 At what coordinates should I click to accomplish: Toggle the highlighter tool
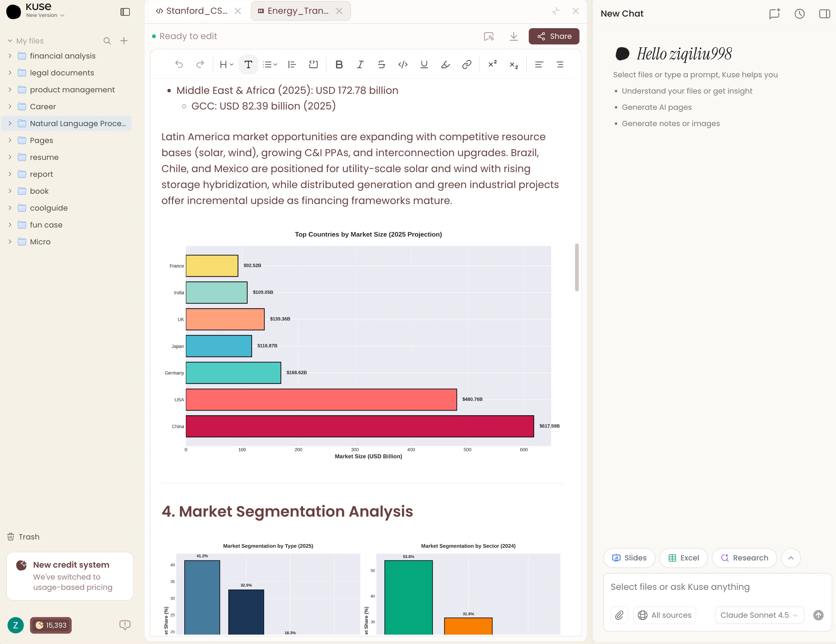click(445, 64)
